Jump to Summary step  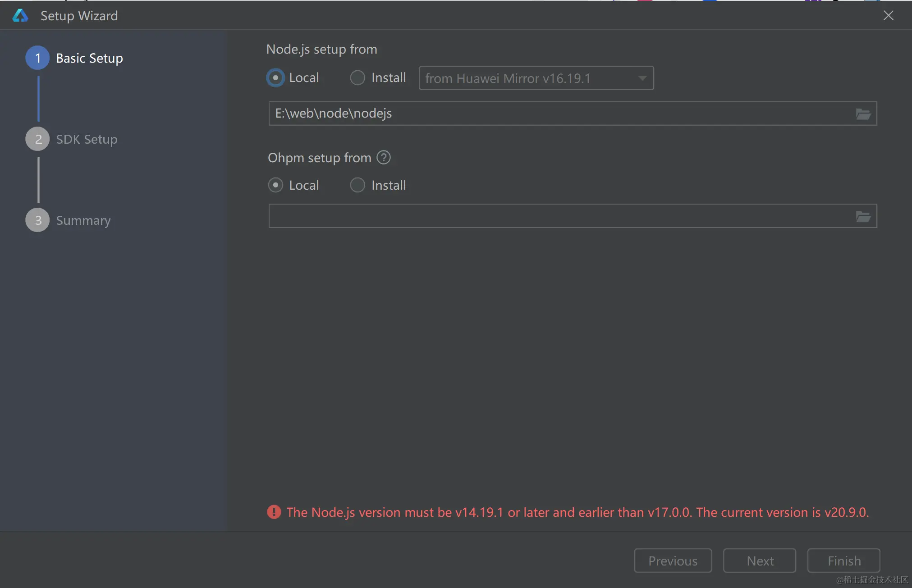[x=83, y=220]
